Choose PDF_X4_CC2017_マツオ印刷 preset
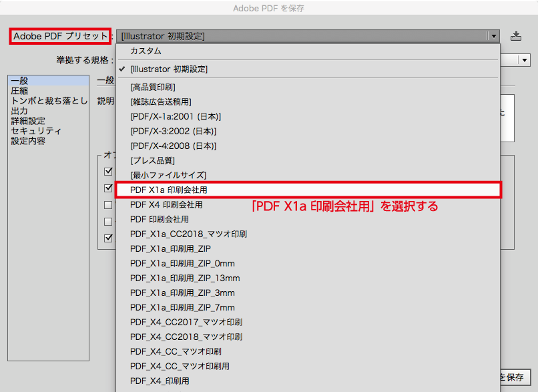538x392 pixels. (x=308, y=323)
